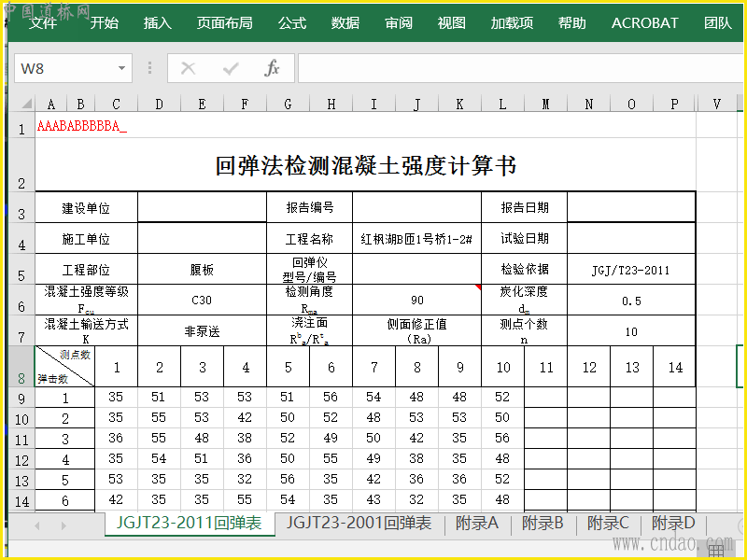This screenshot has height=560, width=747.
Task: Select column header G
Action: 288,104
